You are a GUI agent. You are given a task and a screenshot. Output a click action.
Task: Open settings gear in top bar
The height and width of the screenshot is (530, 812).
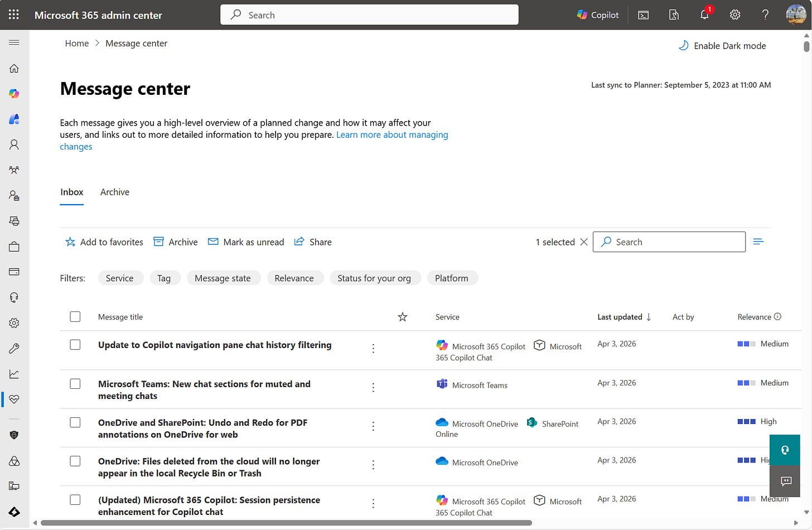[x=735, y=15]
